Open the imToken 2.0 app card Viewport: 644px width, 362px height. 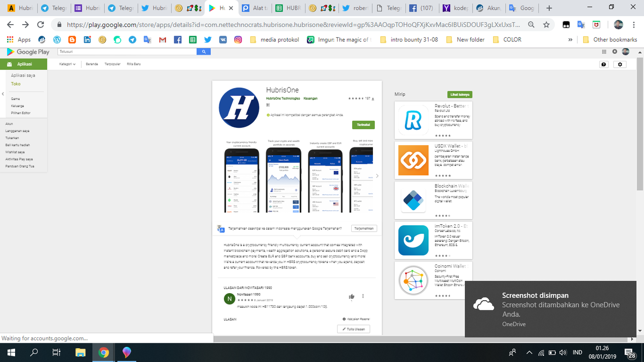[x=433, y=240]
